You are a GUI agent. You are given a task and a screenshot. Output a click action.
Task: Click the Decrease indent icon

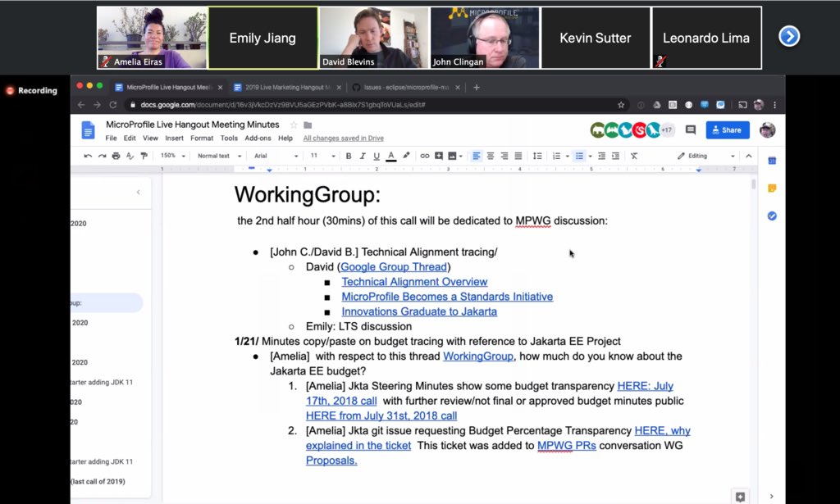(x=601, y=156)
